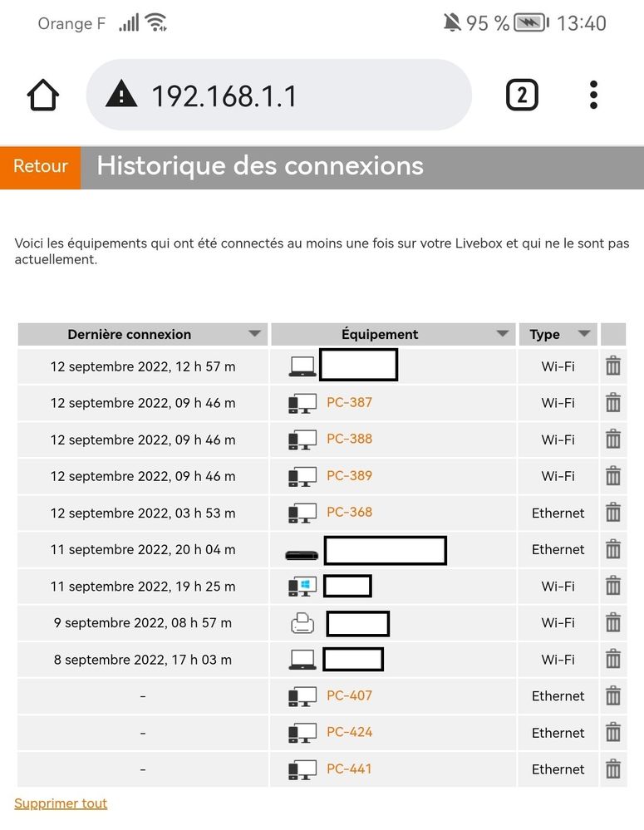Open the browser three-dot menu

(x=593, y=95)
